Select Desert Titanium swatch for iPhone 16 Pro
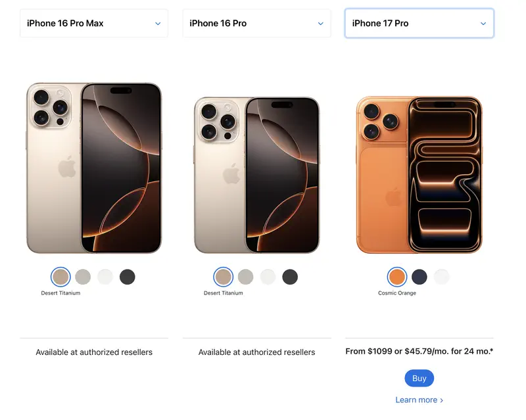 pos(224,277)
